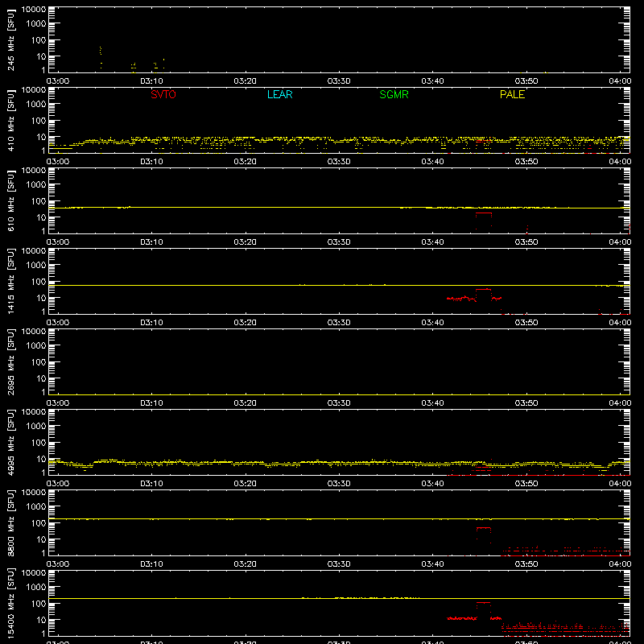
Task: Click the yellow PALE station label
Action: click(x=512, y=94)
